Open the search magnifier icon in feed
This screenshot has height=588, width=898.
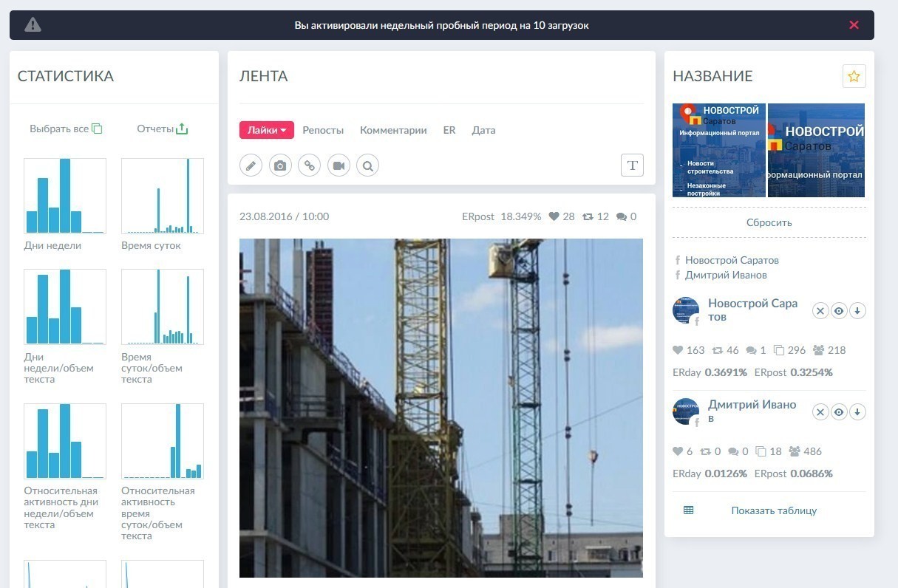pos(367,165)
